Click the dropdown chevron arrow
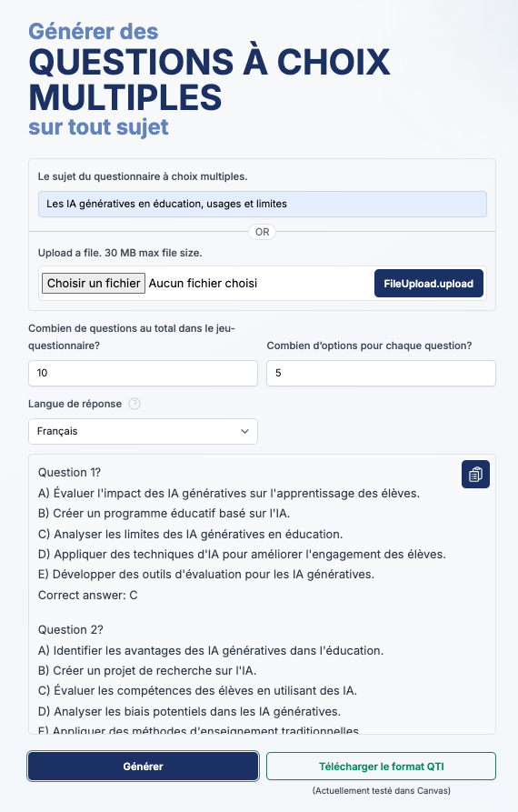Viewport: 518px width, 812px height. [x=244, y=431]
